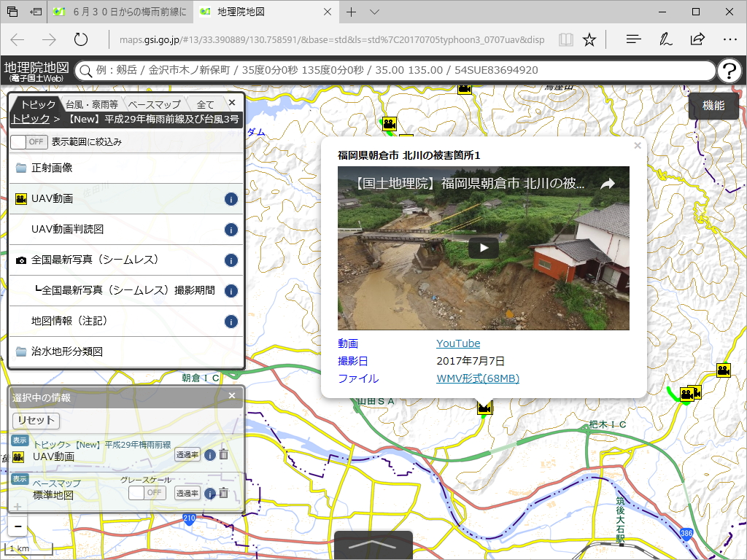The width and height of the screenshot is (747, 560).
Task: Click UAV camera marker near 杷木ＩＣ popup tip
Action: (484, 408)
